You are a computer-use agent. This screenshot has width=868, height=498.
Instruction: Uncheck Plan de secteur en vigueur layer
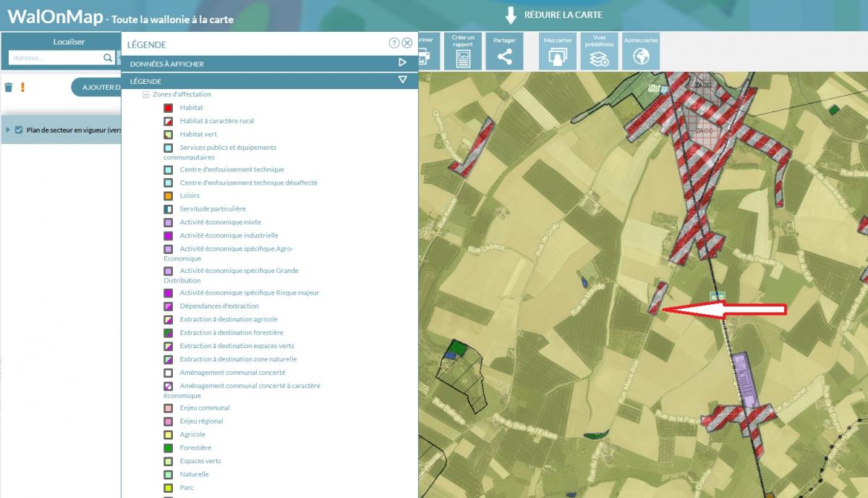pos(19,130)
